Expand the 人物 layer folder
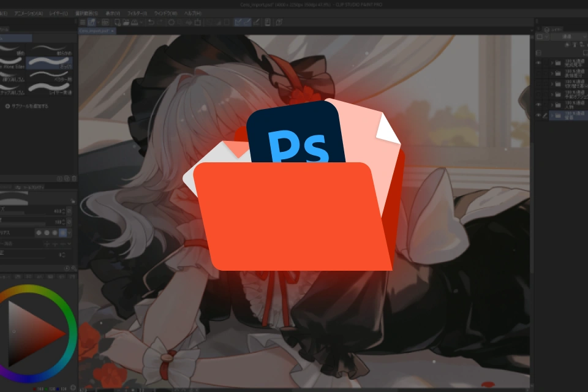 point(552,105)
